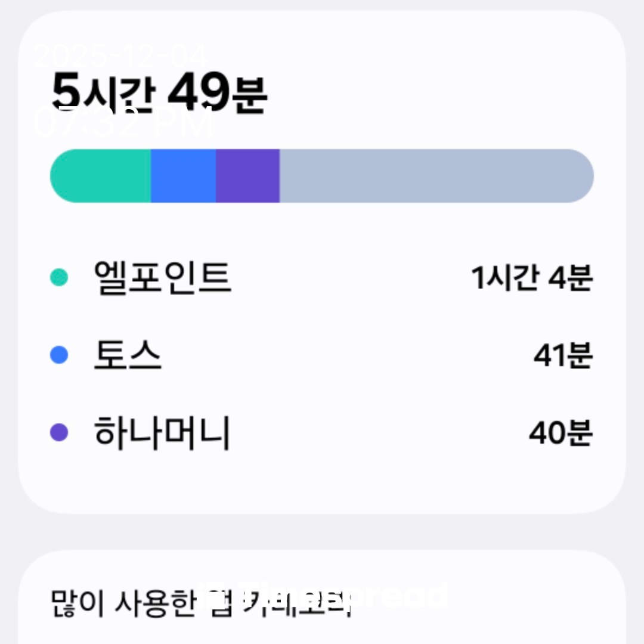
Task: Click the 2025-12-04 date overlay
Action: click(119, 55)
